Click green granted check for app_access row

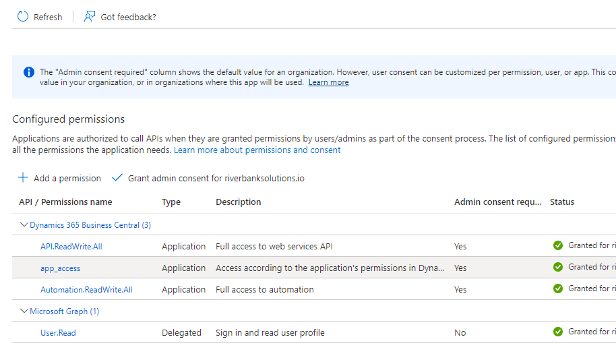point(558,268)
